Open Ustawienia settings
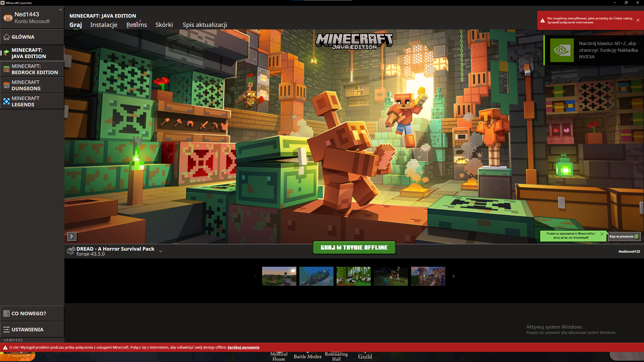The height and width of the screenshot is (362, 644). [27, 330]
